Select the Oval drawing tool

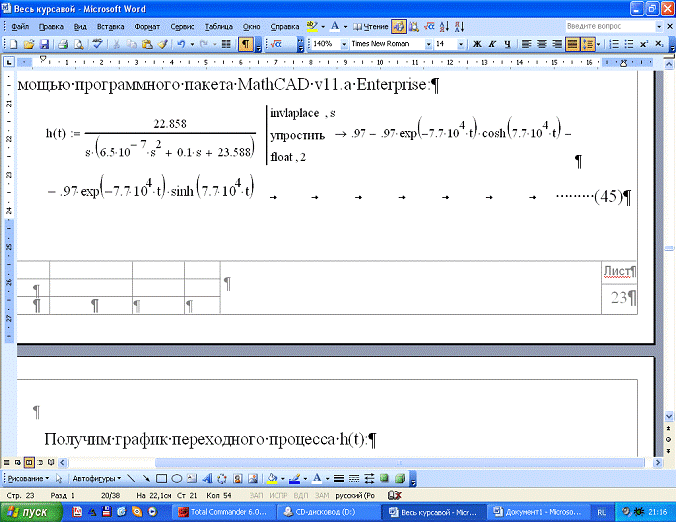point(177,478)
